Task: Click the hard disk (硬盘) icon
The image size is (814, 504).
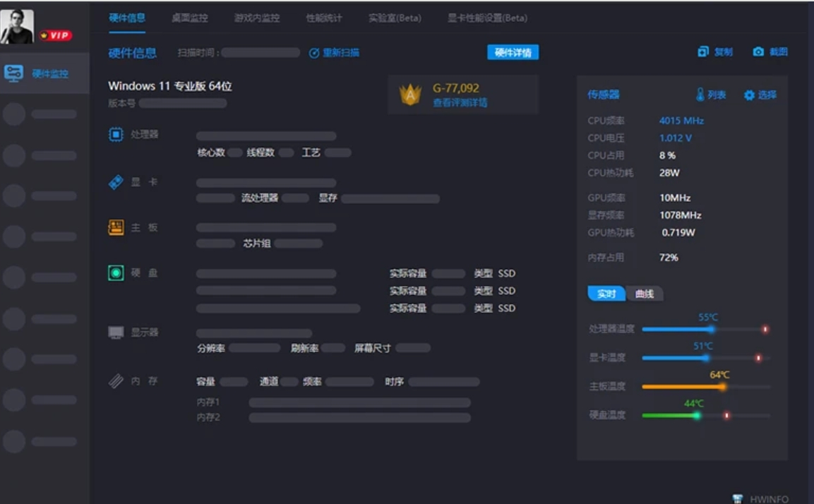Action: click(x=116, y=273)
